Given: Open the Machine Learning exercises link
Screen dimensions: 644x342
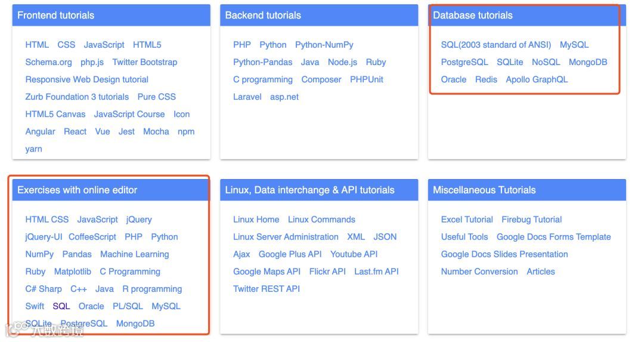Looking at the screenshot, I should click(x=134, y=254).
